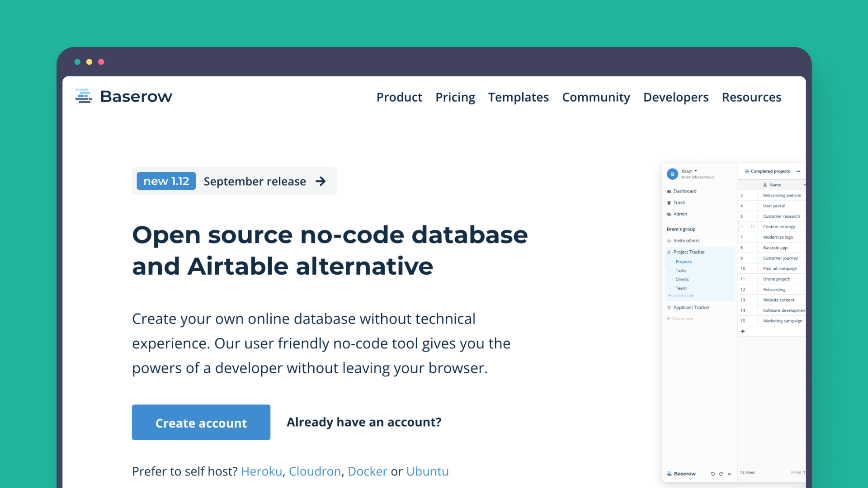Viewport: 868px width, 488px height.
Task: Click the Create account button
Action: [x=201, y=422]
